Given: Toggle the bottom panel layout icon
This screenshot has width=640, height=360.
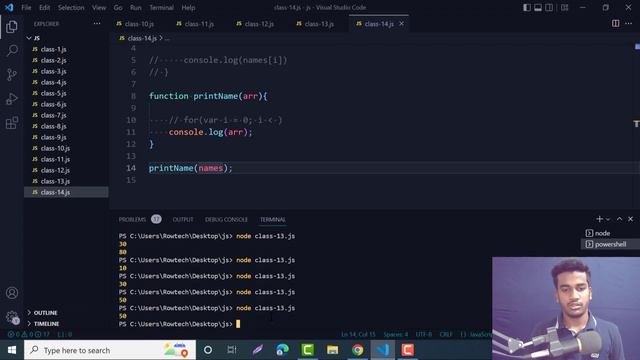Looking at the screenshot, I should [538, 7].
